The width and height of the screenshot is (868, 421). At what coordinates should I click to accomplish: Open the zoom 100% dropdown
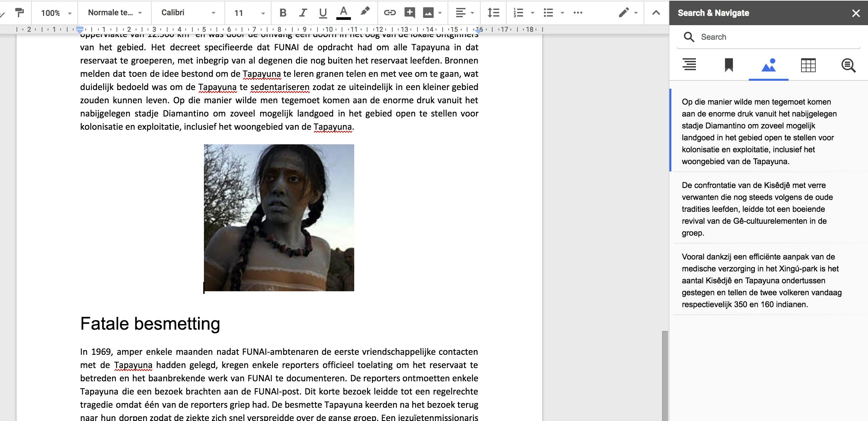coord(56,13)
